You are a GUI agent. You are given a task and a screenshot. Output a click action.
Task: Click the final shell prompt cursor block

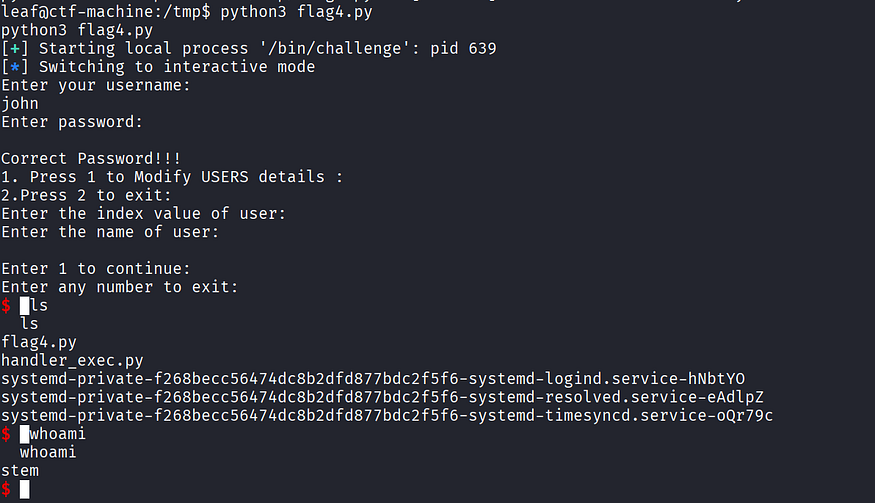point(25,490)
